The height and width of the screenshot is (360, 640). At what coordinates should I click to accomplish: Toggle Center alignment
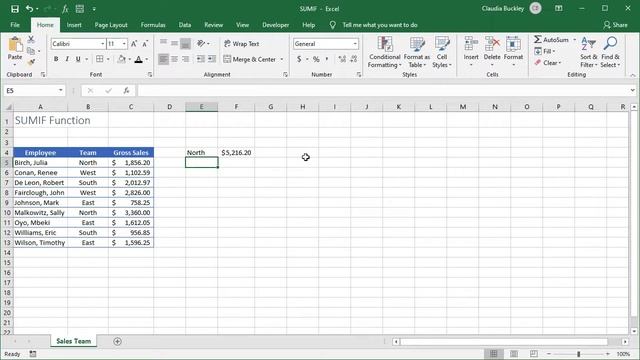(174, 59)
